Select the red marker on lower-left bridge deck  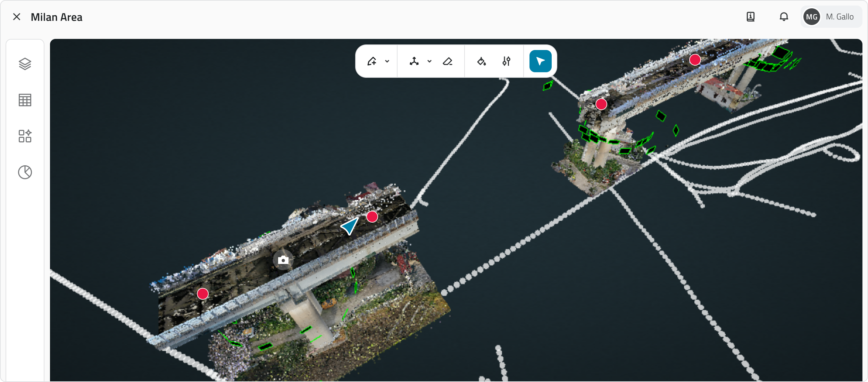tap(203, 294)
